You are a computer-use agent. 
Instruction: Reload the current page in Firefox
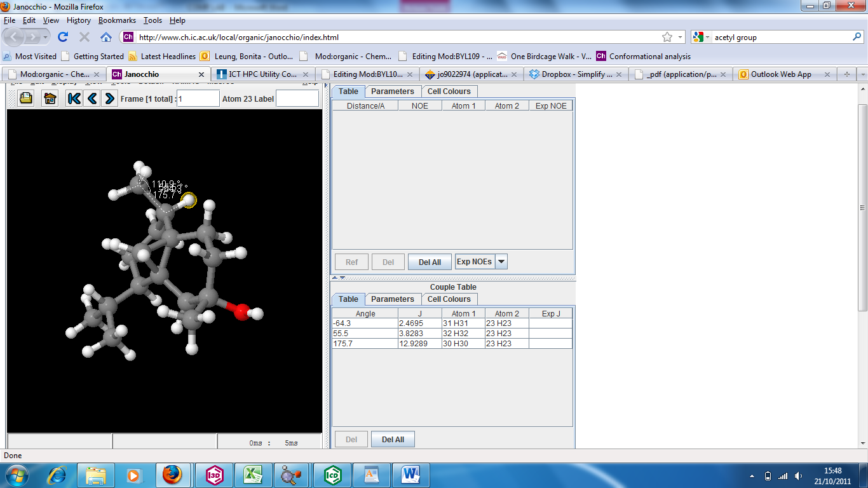coord(63,37)
